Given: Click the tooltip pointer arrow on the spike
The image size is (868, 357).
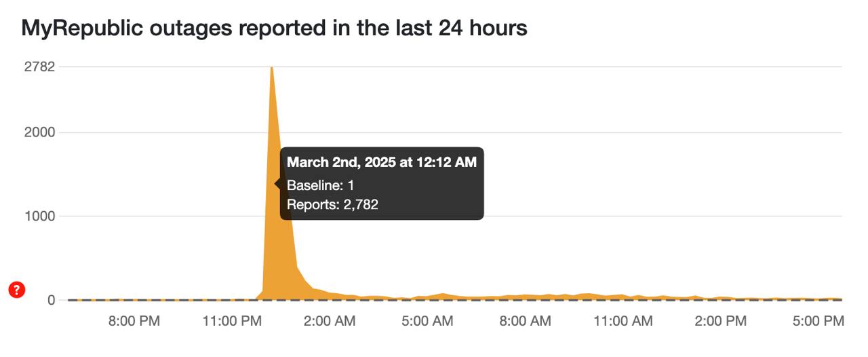Looking at the screenshot, I should (277, 183).
